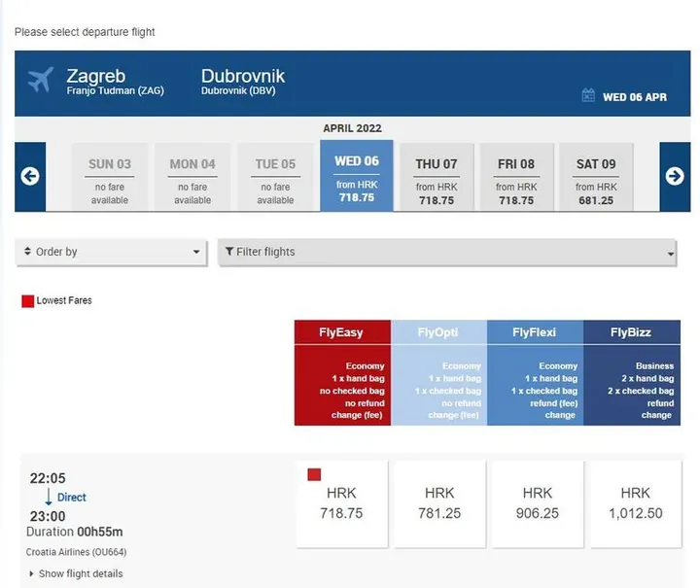Click the next week arrow icon
700x588 pixels.
click(x=675, y=176)
